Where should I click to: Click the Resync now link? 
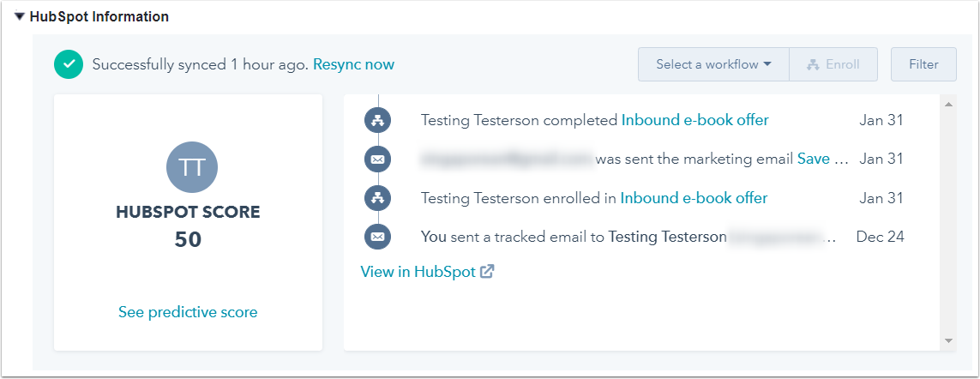[x=353, y=64]
